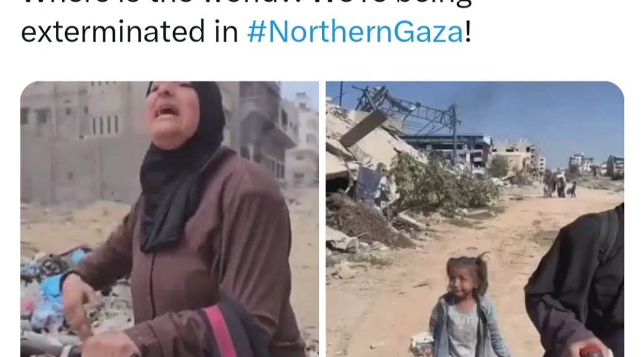
Task: View image showing child on dirt road
Action: [x=475, y=219]
